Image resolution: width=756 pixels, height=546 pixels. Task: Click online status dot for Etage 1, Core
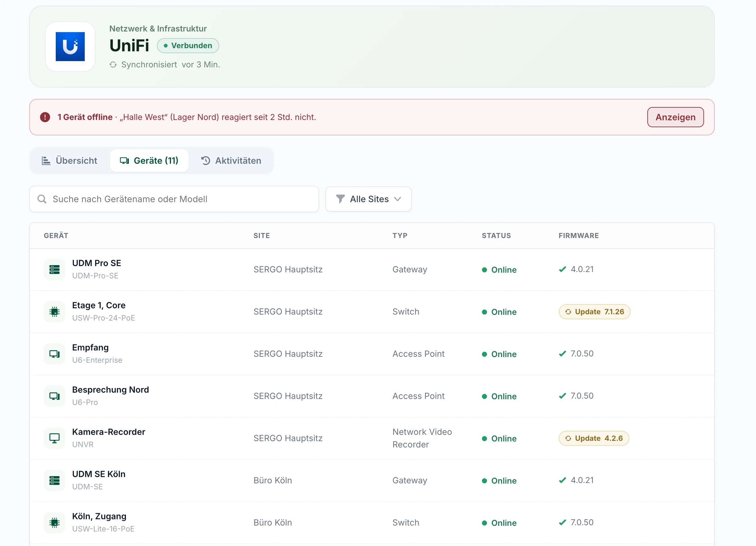pos(485,312)
